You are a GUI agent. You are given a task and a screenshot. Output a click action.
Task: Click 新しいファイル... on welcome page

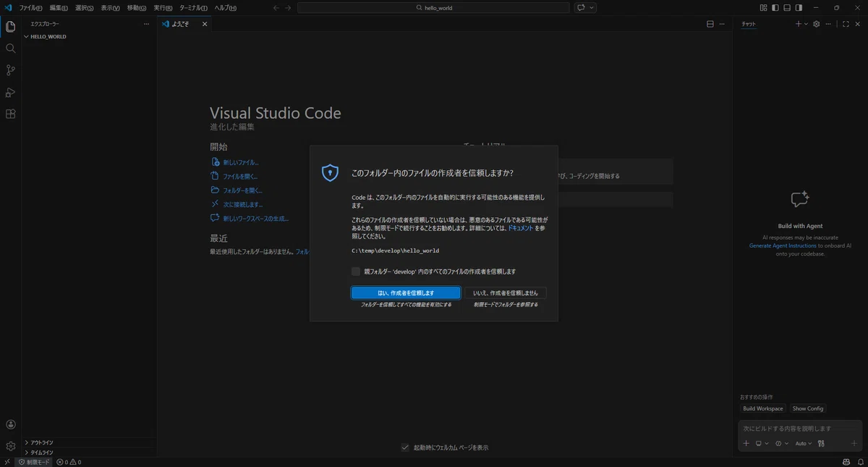pyautogui.click(x=241, y=163)
